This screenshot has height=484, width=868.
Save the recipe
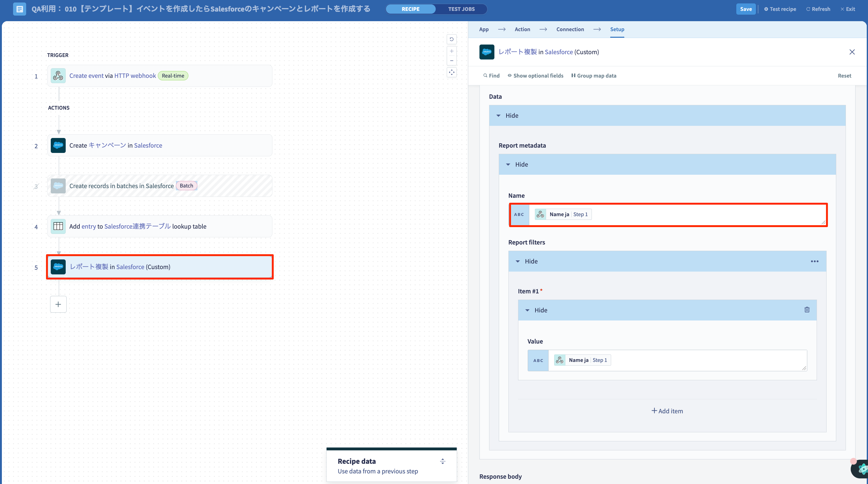(x=746, y=9)
